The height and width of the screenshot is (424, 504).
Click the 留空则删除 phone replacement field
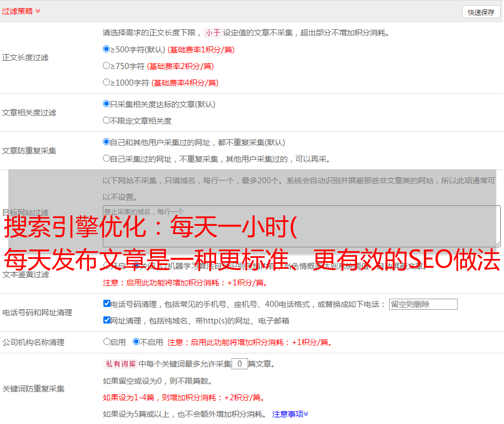[x=423, y=304]
